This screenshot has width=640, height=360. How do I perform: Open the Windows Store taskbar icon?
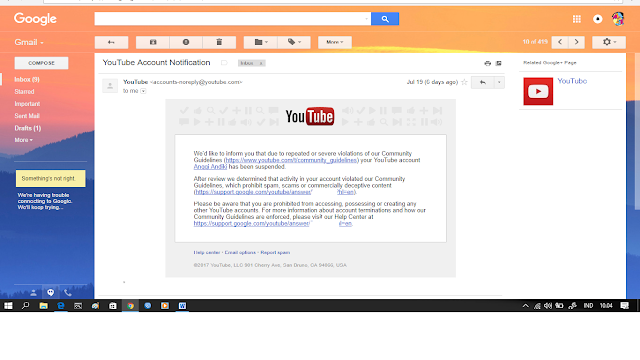(x=113, y=306)
